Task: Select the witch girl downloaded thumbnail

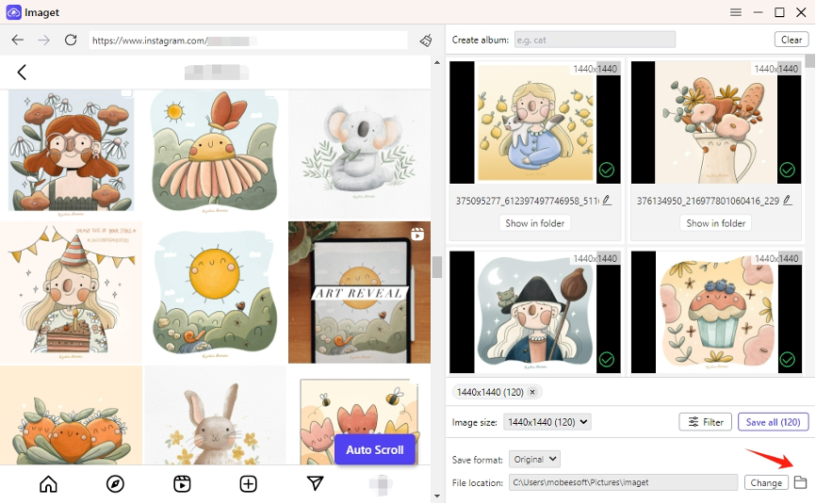Action: coord(535,312)
